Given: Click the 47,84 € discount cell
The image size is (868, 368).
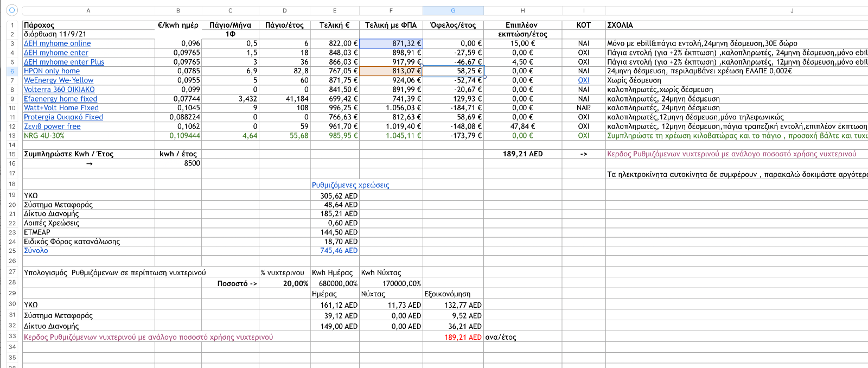Looking at the screenshot, I should pos(522,126).
